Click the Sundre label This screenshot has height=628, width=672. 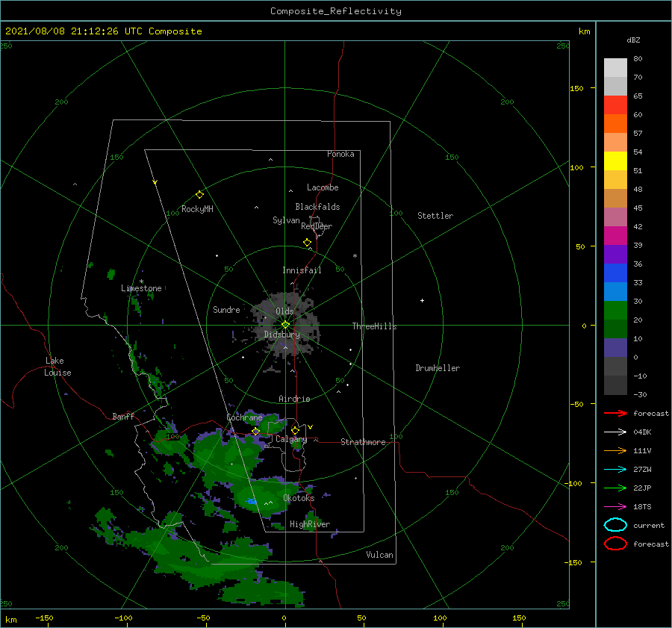(x=226, y=310)
